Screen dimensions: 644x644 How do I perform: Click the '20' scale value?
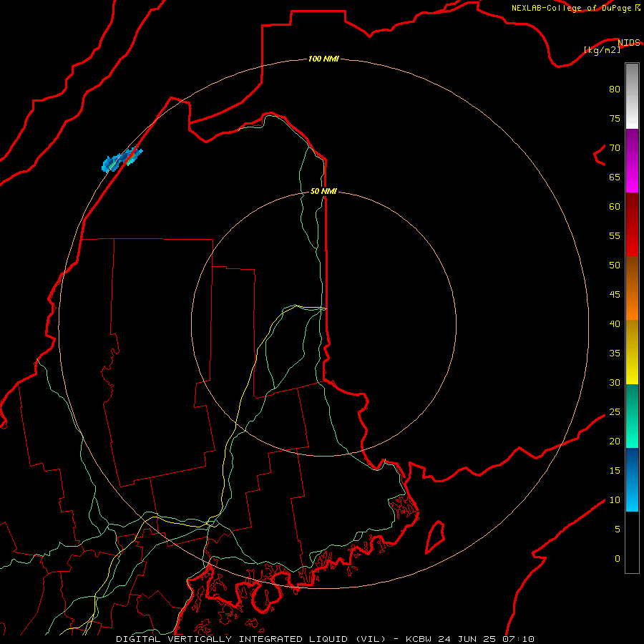pyautogui.click(x=615, y=441)
